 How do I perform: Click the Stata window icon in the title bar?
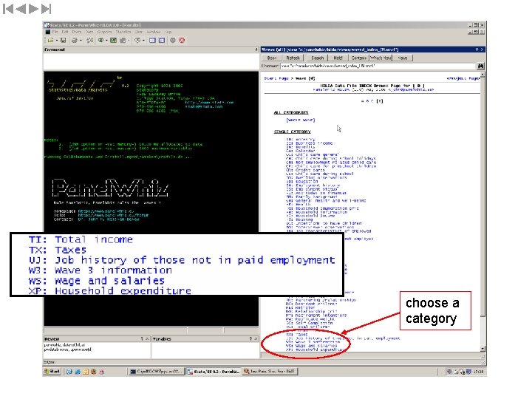(47, 25)
